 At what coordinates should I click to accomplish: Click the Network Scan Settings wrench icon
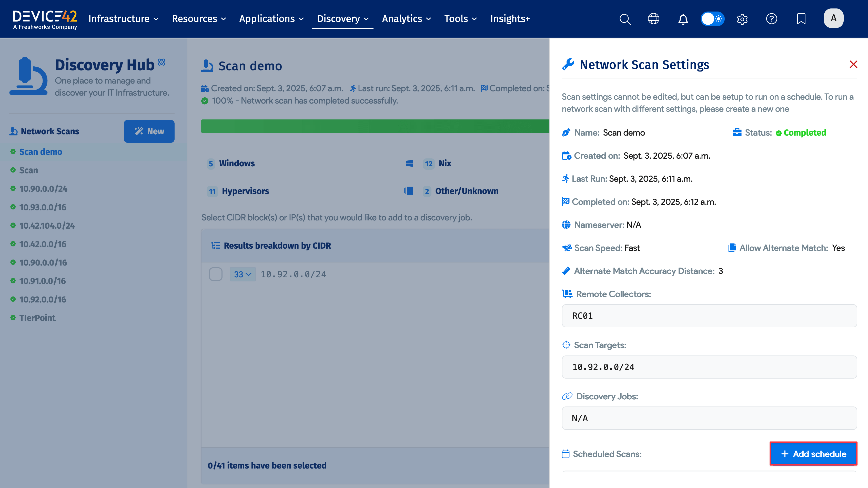tap(569, 64)
